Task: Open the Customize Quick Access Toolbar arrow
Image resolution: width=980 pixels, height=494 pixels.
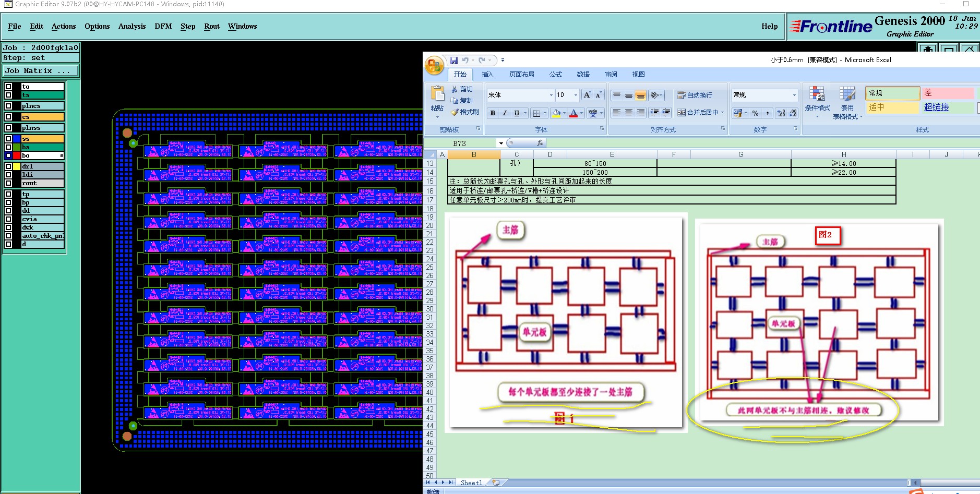Action: tap(503, 61)
